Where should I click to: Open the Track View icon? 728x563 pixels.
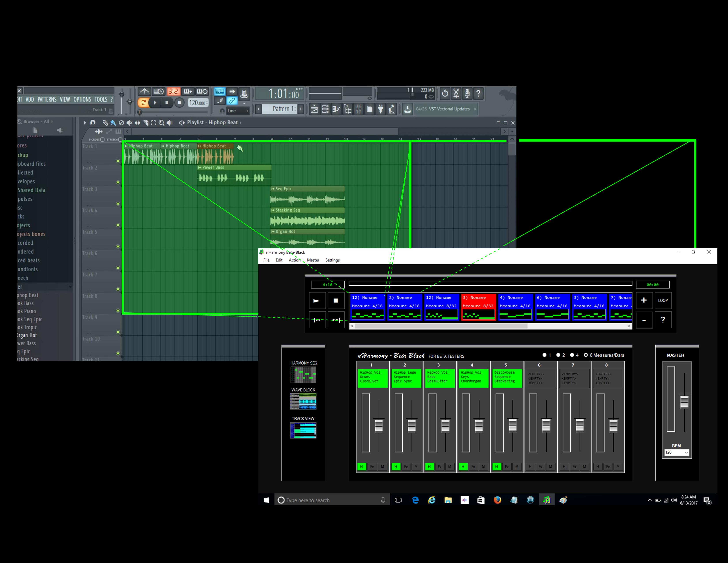303,430
